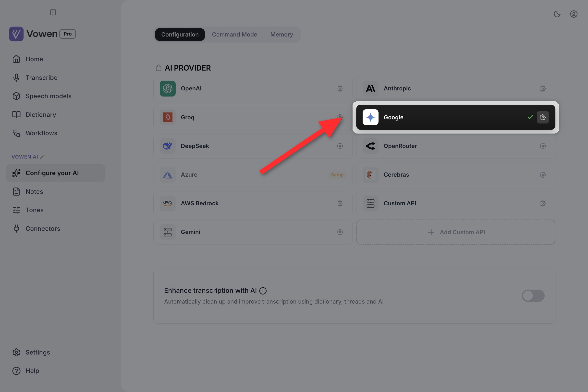Open OpenRouter provider settings gear
This screenshot has width=588, height=392.
[542, 146]
